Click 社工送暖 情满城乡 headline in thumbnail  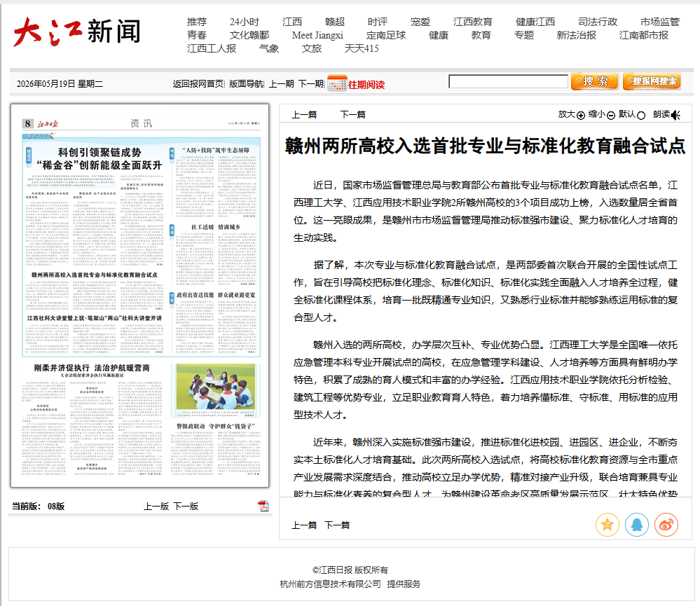(x=216, y=227)
